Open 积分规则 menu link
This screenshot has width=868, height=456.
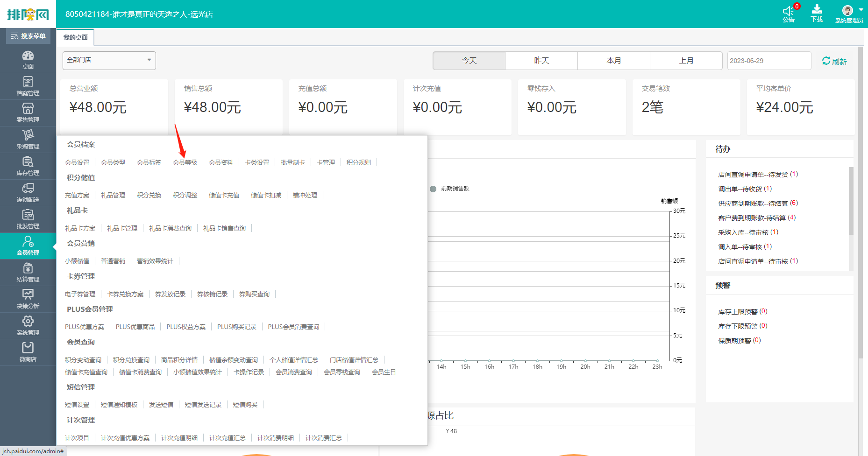tap(359, 162)
